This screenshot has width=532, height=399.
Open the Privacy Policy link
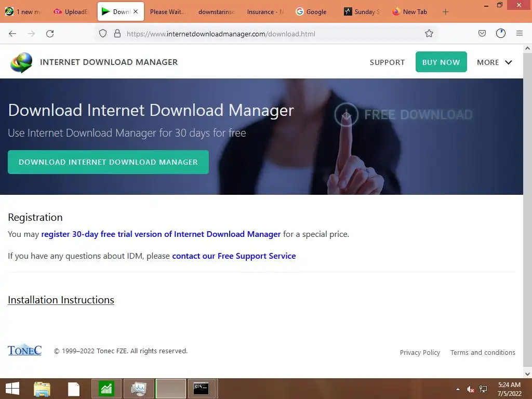[x=420, y=353]
